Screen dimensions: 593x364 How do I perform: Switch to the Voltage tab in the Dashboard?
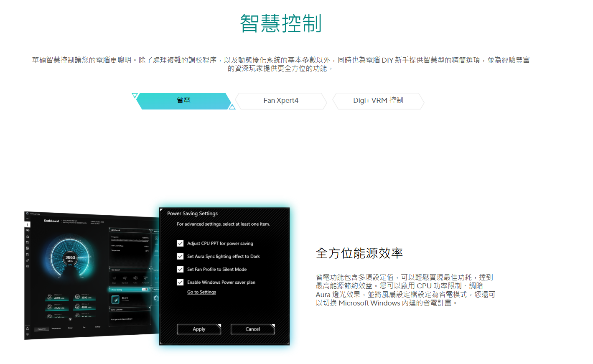click(x=98, y=327)
